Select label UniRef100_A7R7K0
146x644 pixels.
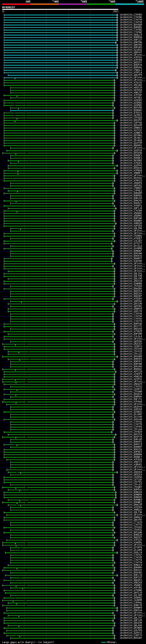131,58
